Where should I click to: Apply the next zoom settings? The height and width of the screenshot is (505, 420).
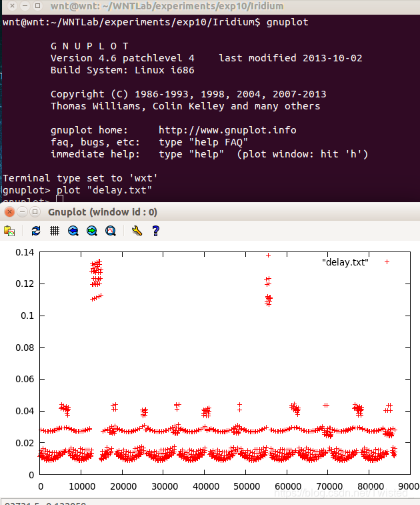pyautogui.click(x=92, y=231)
